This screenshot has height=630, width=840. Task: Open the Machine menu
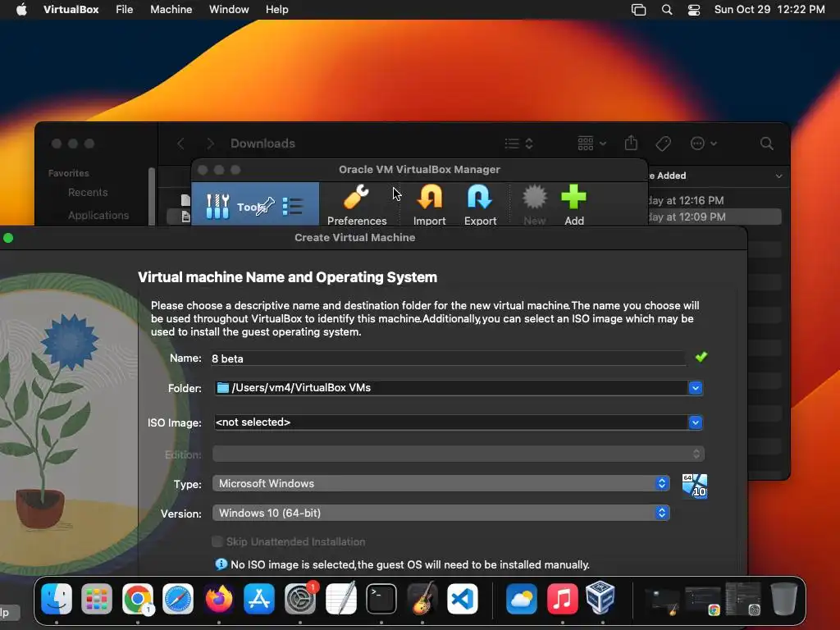(171, 10)
